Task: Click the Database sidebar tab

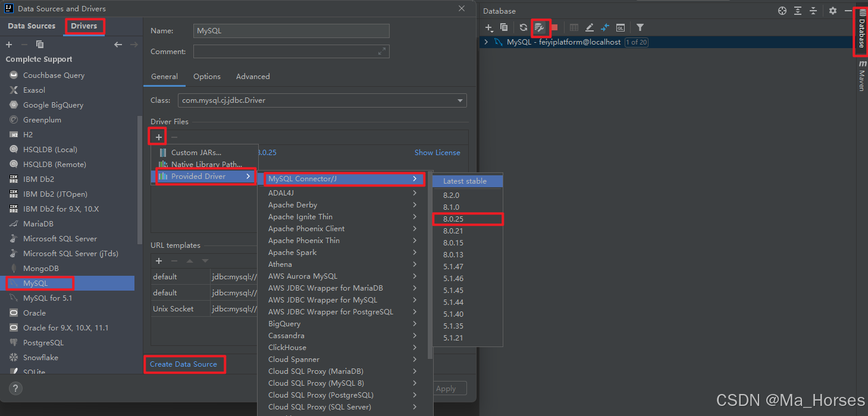Action: point(862,30)
